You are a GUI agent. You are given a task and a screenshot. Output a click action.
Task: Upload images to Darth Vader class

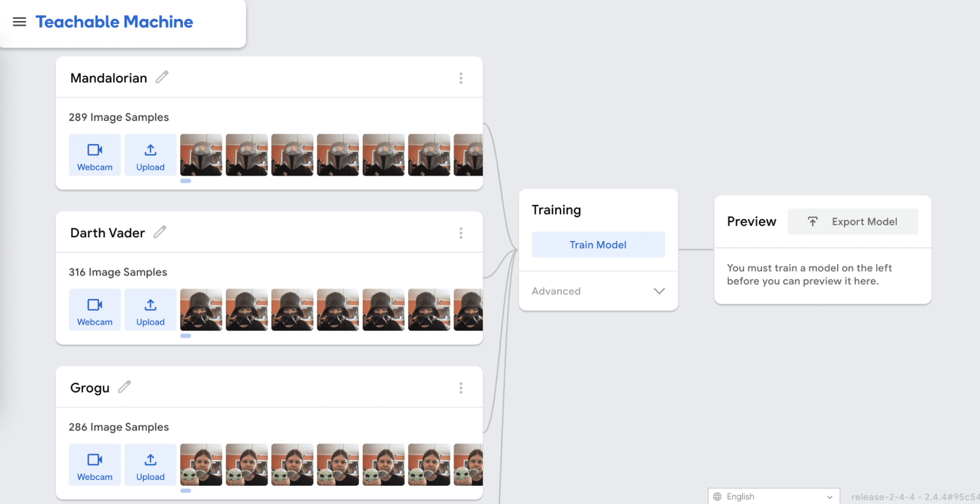click(x=150, y=310)
